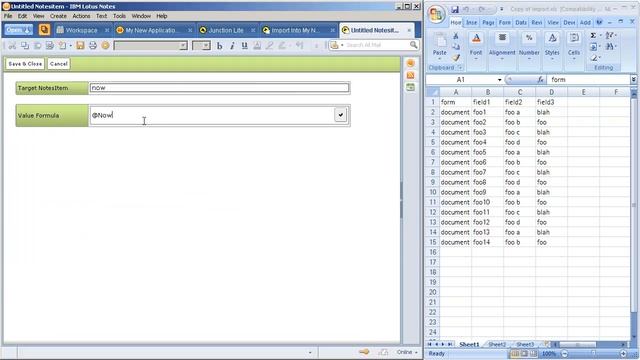The height and width of the screenshot is (360, 640).
Task: Click the search magnifier icon in Lotus Notes
Action: click(413, 45)
